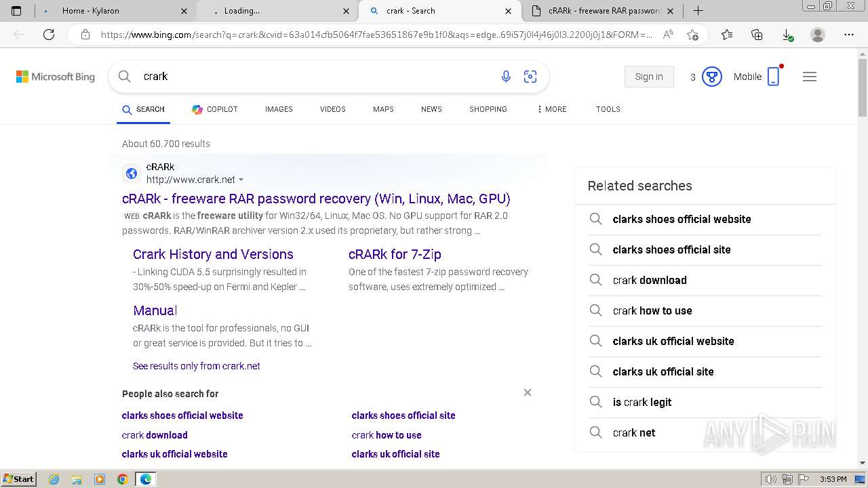The height and width of the screenshot is (488, 868).
Task: Expand crark.net URL dropdown arrow
Action: 241,180
